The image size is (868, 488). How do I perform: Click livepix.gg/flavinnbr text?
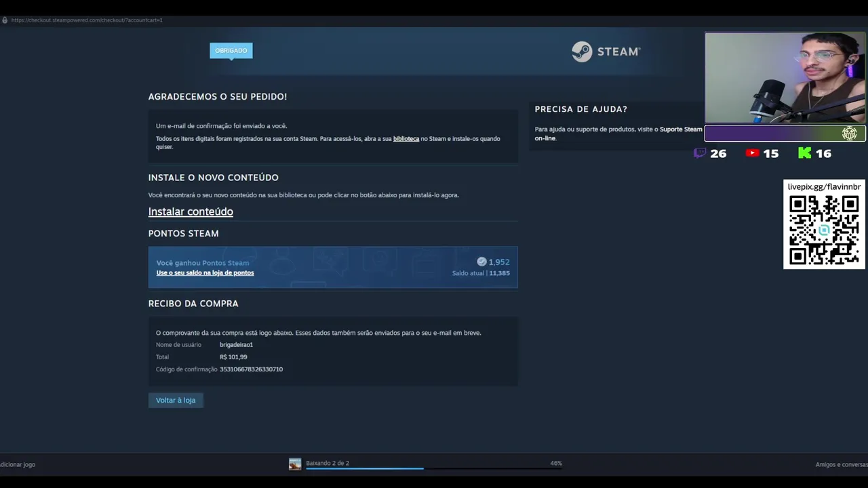824,187
